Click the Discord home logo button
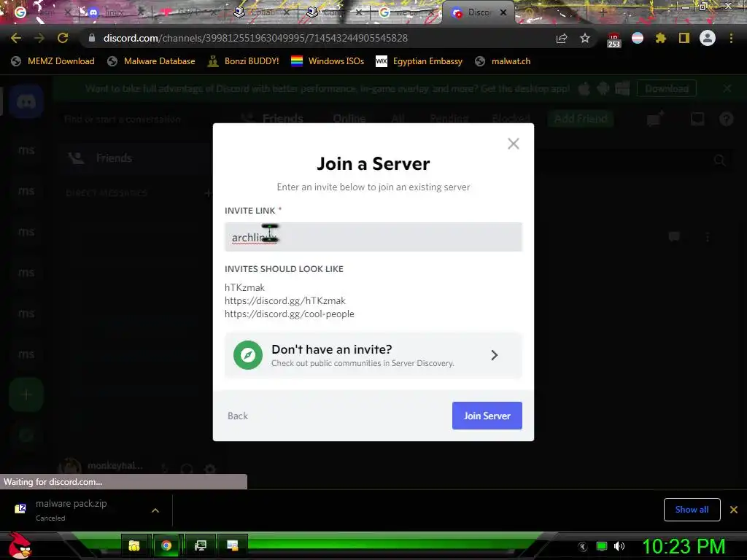Viewport: 747px width, 560px height. (26, 101)
